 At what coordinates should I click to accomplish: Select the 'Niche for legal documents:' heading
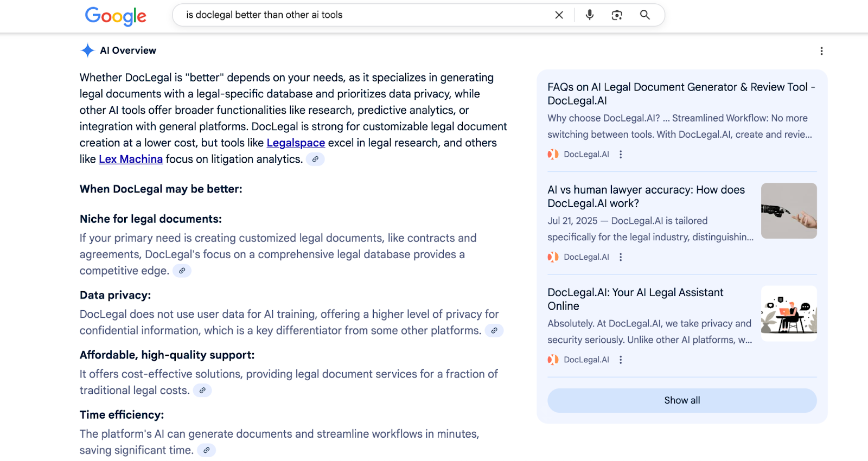[x=151, y=219]
